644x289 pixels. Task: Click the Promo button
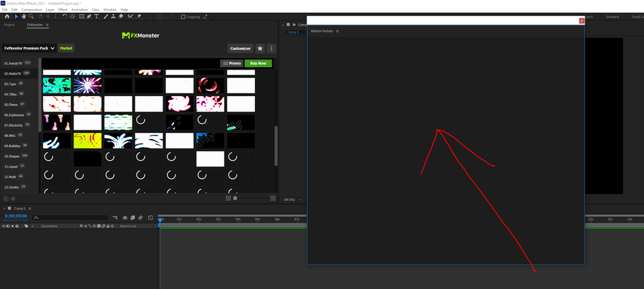[x=232, y=63]
